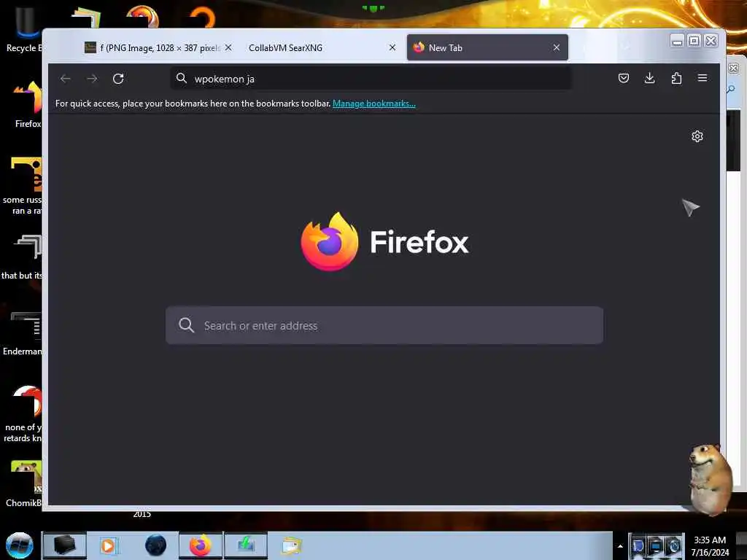The image size is (747, 560).
Task: Open the Windows Start orb
Action: (x=20, y=545)
